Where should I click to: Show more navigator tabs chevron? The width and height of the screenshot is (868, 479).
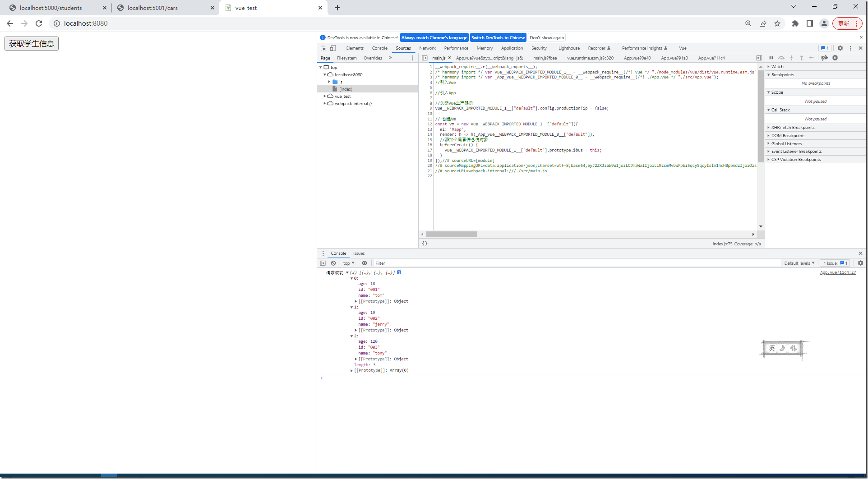click(x=390, y=58)
